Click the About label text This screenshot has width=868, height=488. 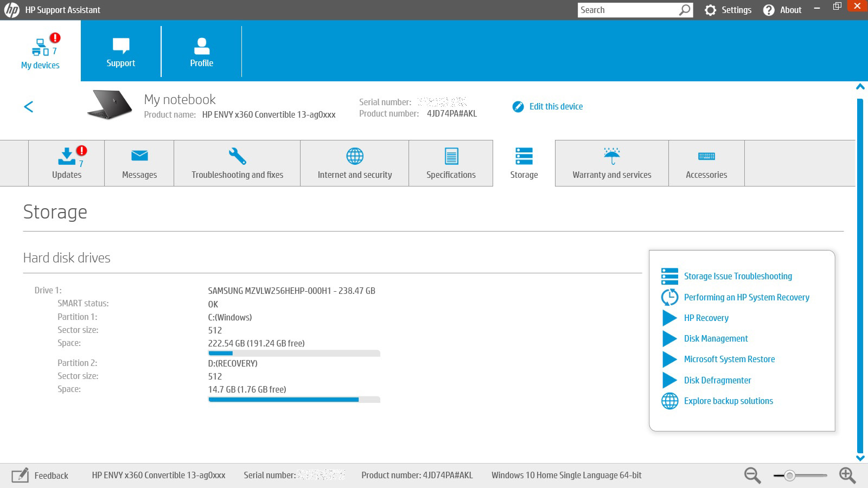tap(790, 10)
